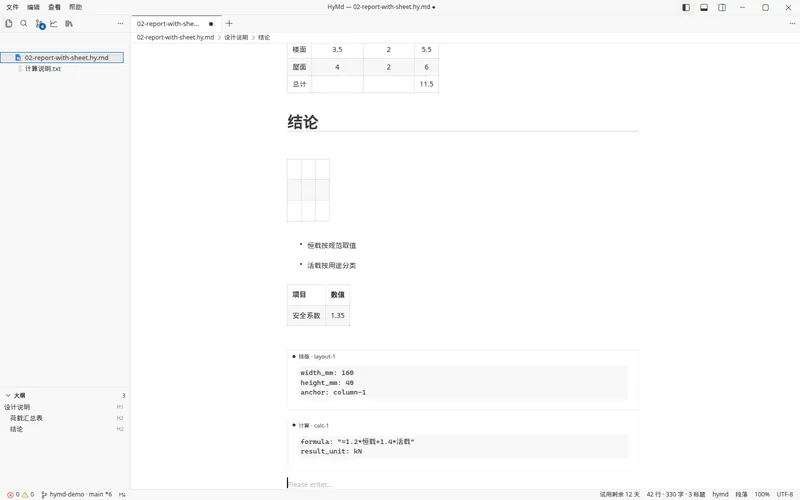800x500 pixels.
Task: Click breadcrumb 设计说明
Action: (x=236, y=37)
